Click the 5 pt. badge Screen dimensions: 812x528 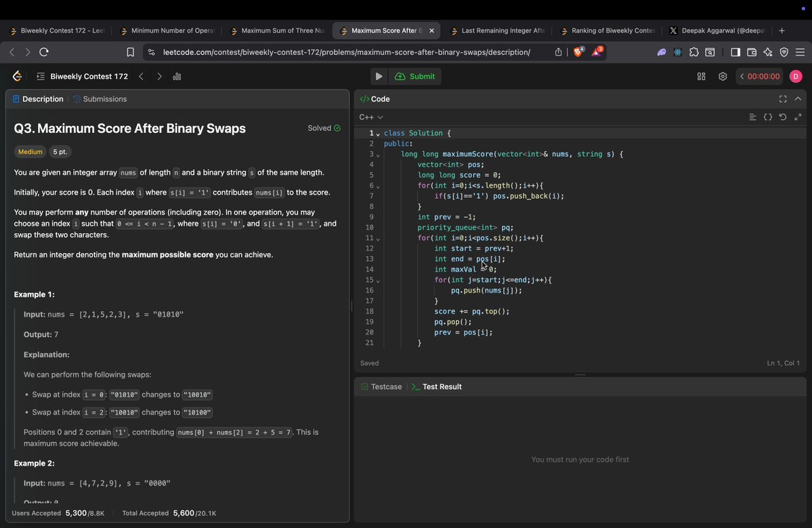pyautogui.click(x=60, y=152)
